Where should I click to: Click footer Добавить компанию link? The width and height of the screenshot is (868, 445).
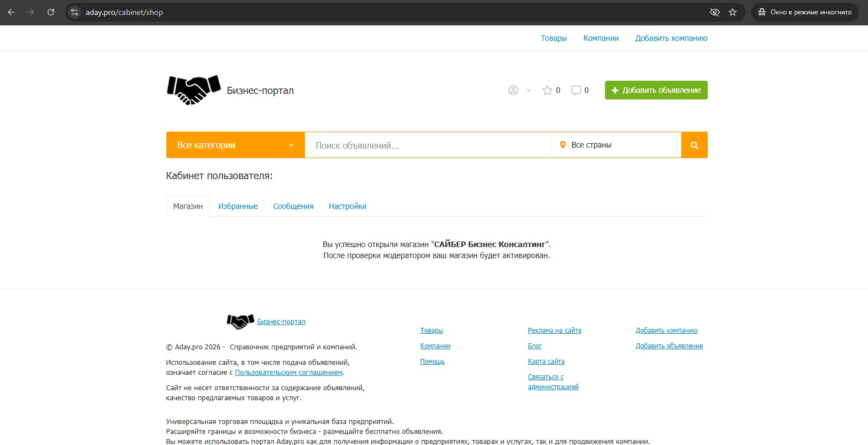click(x=666, y=331)
